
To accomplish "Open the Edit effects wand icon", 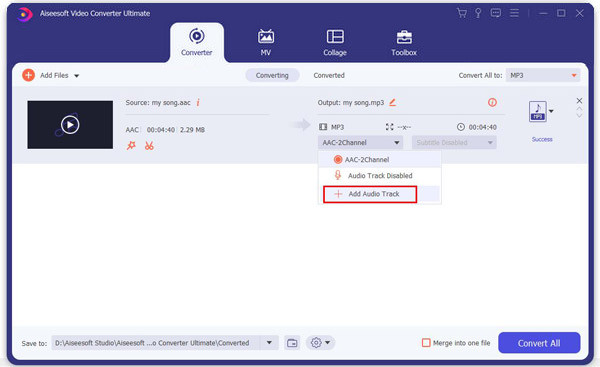I will point(131,145).
